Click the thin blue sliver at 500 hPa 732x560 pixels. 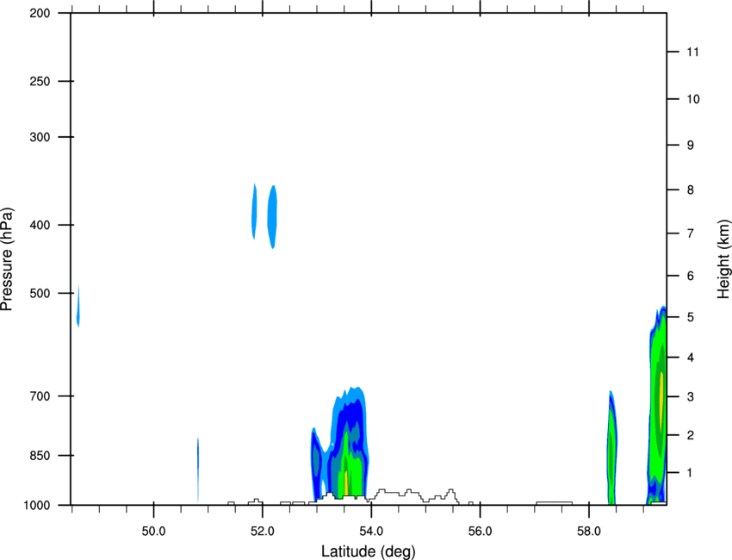point(78,306)
